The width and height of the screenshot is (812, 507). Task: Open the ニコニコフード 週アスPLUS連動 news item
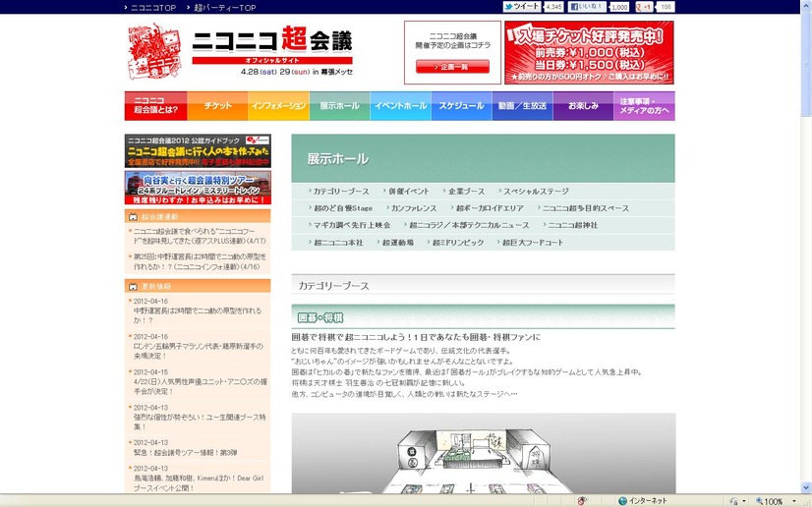click(200, 237)
